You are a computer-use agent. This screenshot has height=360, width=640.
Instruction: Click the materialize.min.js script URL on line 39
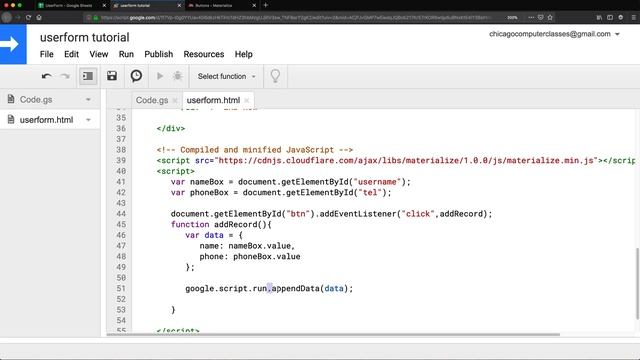point(406,160)
